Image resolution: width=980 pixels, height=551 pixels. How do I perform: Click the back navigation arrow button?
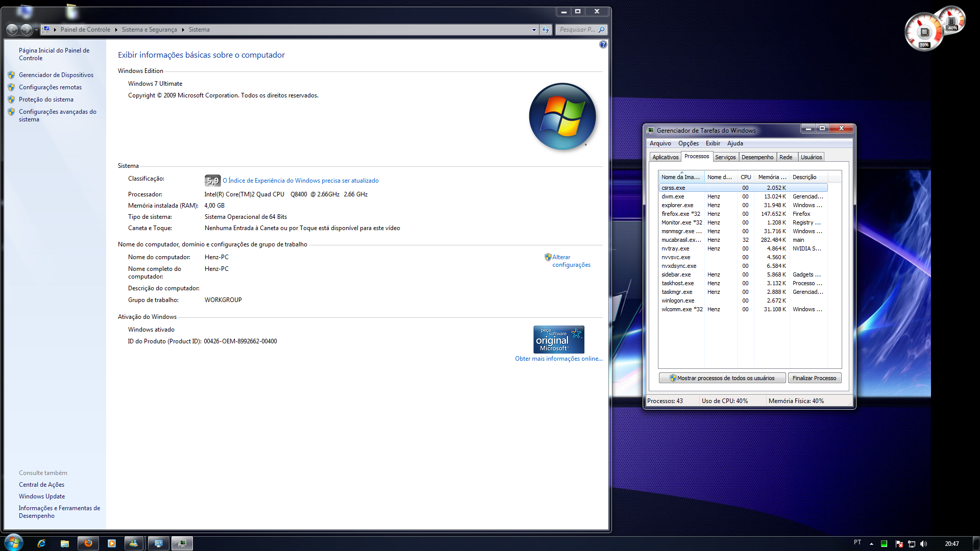click(12, 30)
